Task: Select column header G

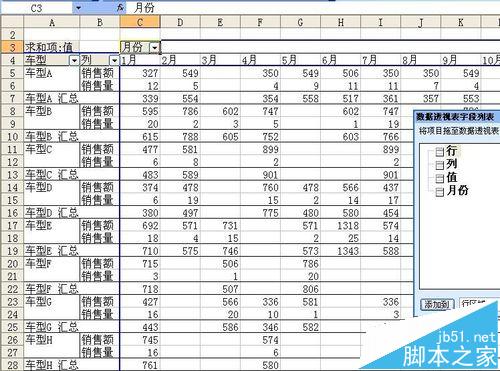Action: click(300, 22)
